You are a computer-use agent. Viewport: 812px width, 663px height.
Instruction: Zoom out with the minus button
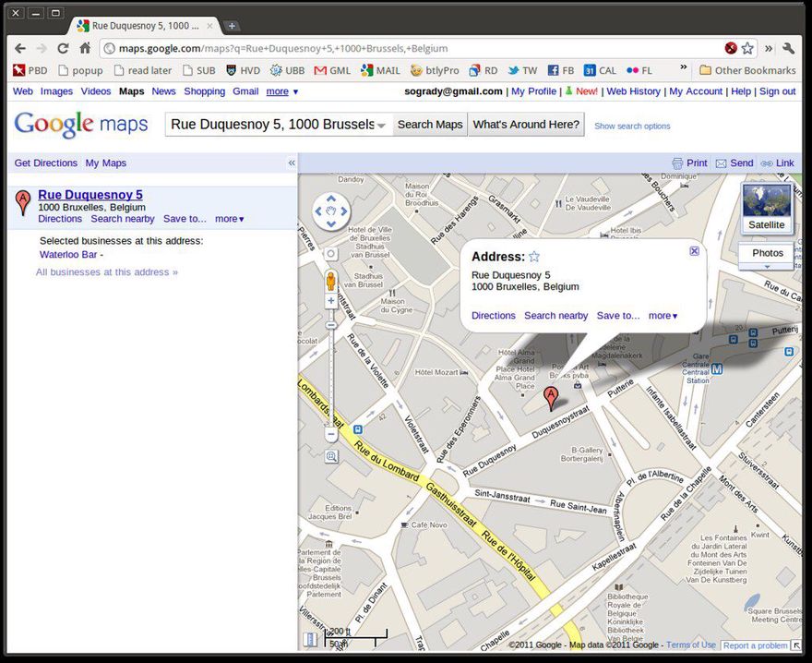[x=331, y=434]
